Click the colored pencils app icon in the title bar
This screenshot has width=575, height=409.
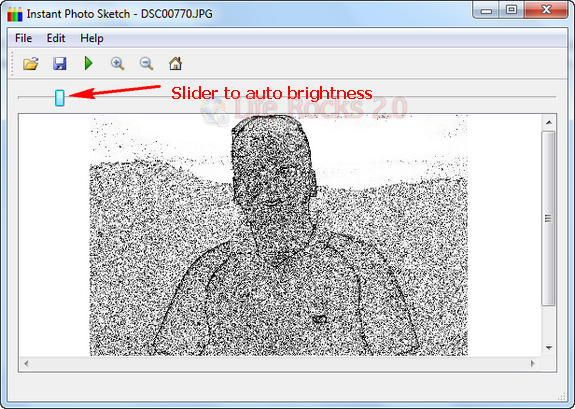(x=15, y=14)
